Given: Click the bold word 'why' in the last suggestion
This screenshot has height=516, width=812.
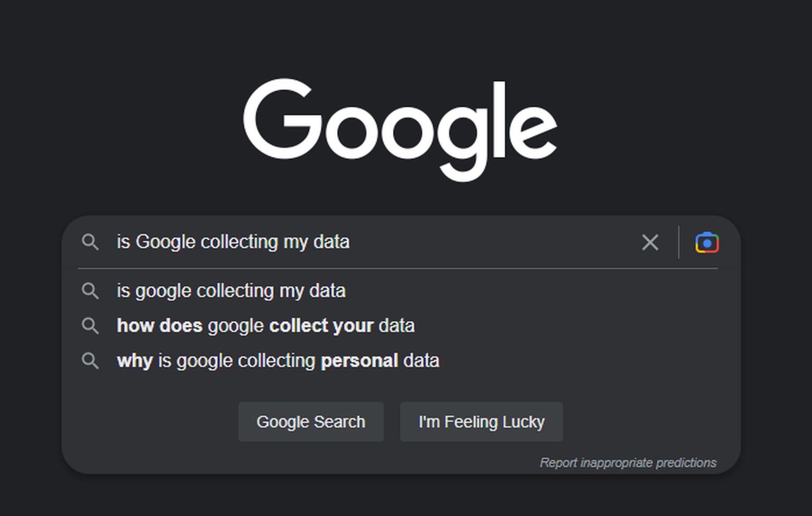Looking at the screenshot, I should (134, 361).
